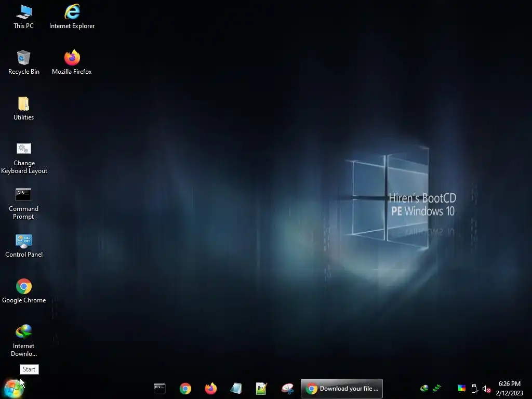Open the Start menu orb
532x399 pixels.
(x=14, y=389)
